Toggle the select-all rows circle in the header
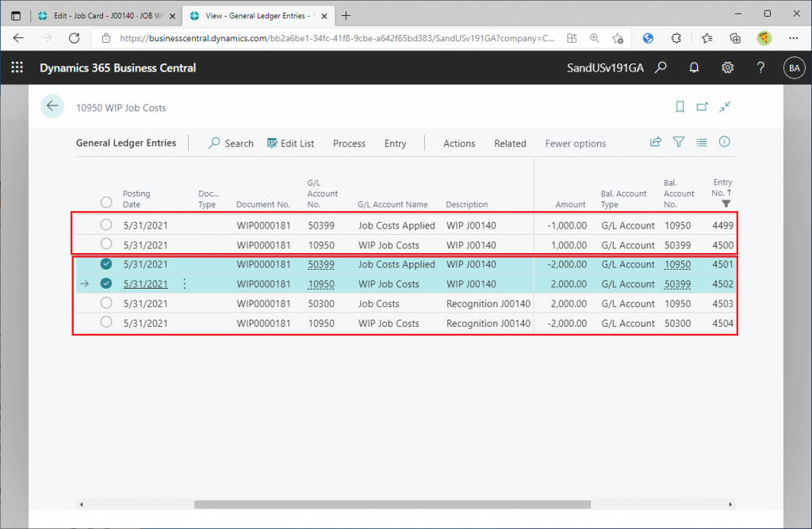Screen dimensions: 812x529 [106, 202]
